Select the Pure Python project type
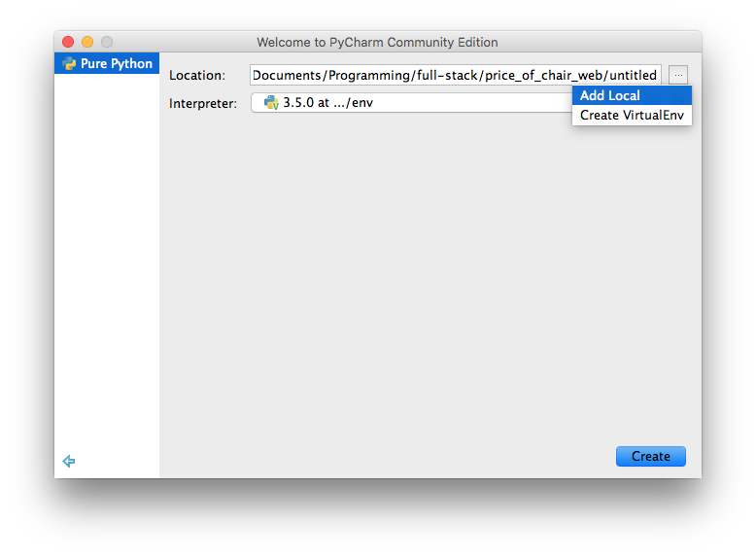Image resolution: width=756 pixels, height=556 pixels. tap(107, 63)
